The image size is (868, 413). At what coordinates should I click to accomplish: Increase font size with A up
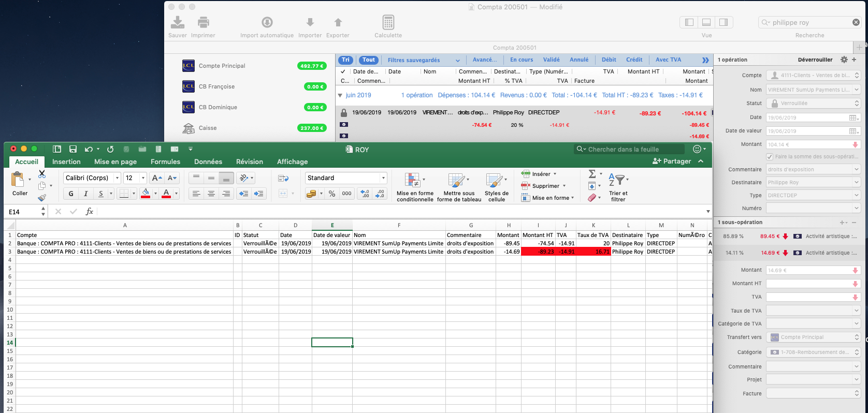[x=156, y=178]
